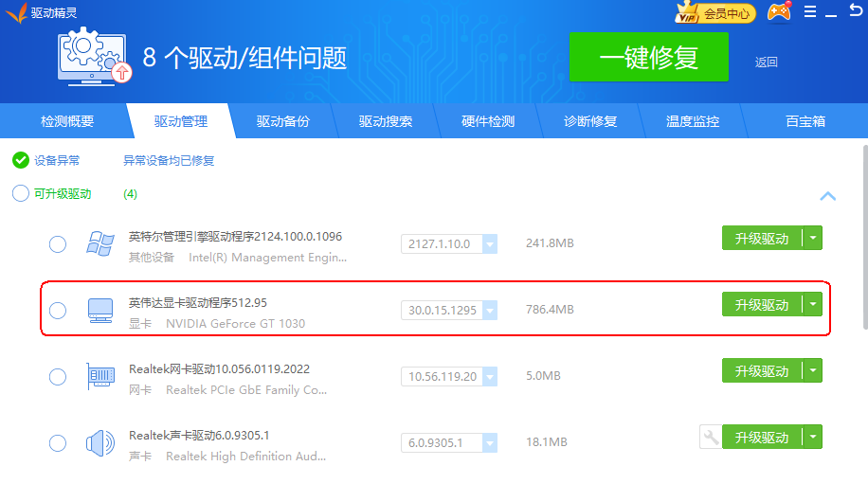Click the Realtek PCIe GbE Family device name

pyautogui.click(x=246, y=390)
